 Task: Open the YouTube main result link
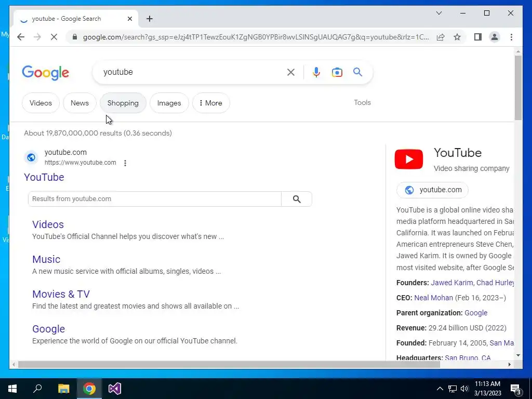(x=44, y=177)
